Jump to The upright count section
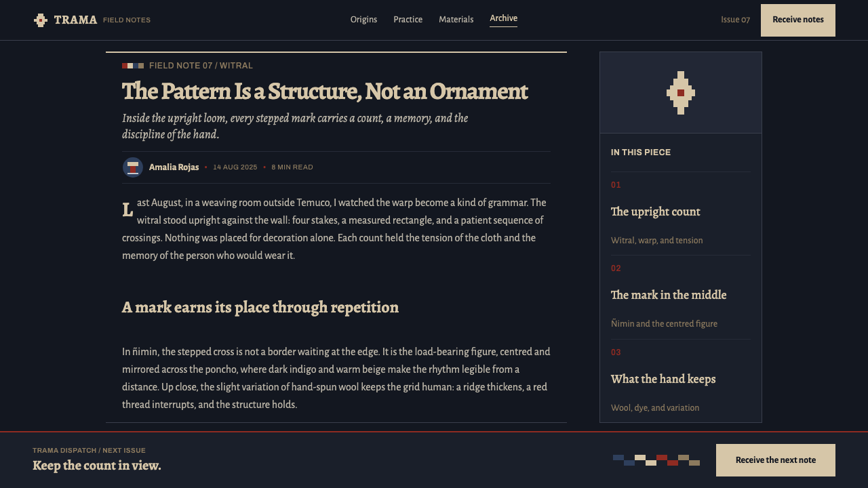The image size is (868, 488). (681, 213)
